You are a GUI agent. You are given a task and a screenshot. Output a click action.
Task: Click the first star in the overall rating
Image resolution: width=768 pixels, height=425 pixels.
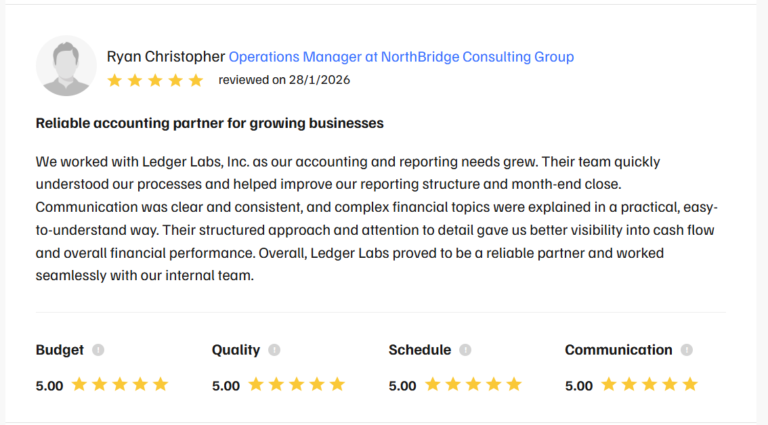click(115, 80)
